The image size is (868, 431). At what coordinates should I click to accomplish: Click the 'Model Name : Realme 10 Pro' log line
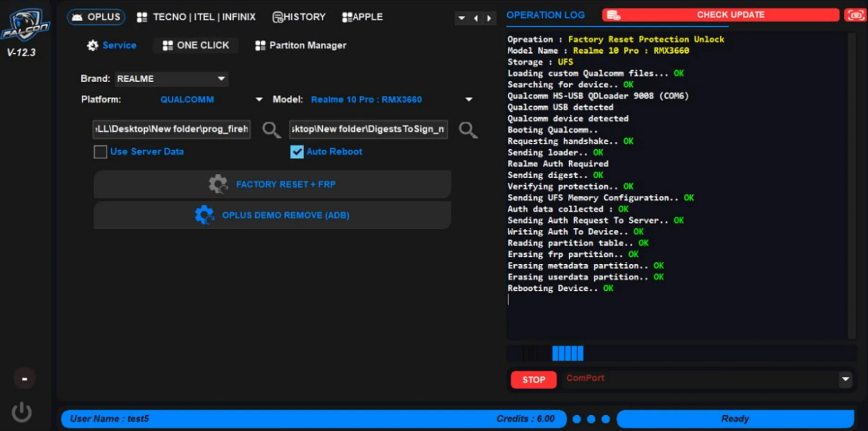tap(598, 51)
